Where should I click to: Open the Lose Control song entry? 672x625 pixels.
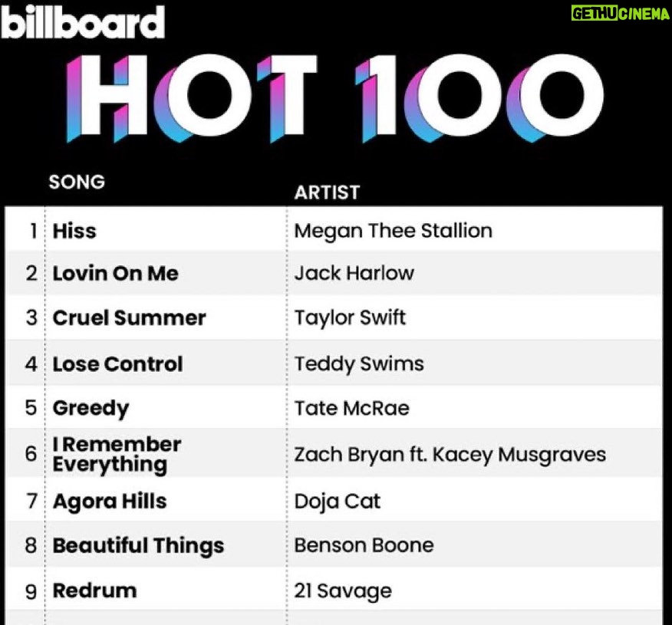[x=117, y=363]
